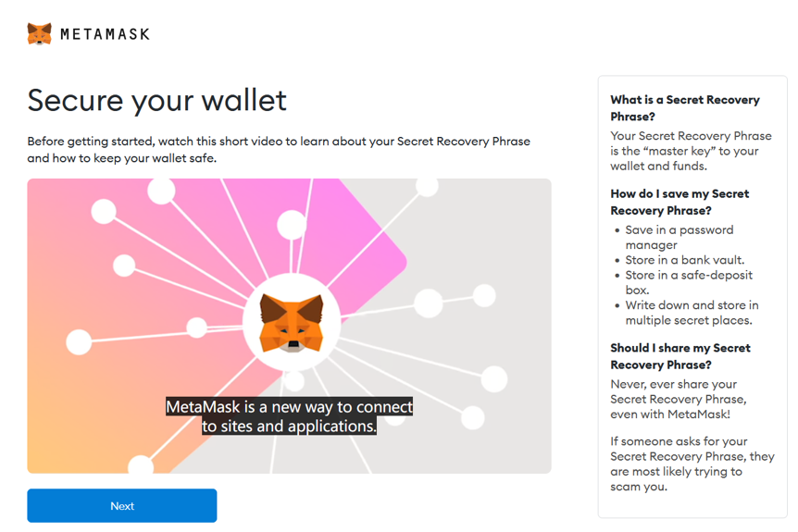
Task: Click 'Store in a bank vault.' bullet
Action: click(x=684, y=260)
